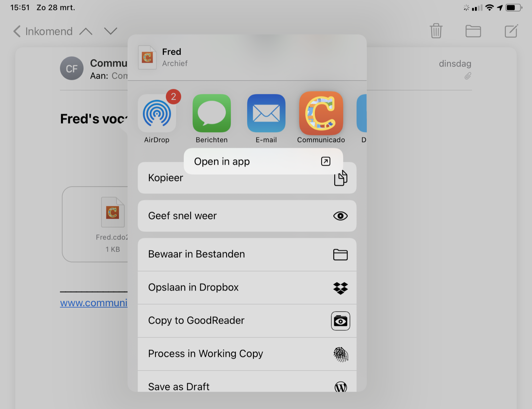
Task: Tap the paperclip attachment indicator
Action: 468,76
